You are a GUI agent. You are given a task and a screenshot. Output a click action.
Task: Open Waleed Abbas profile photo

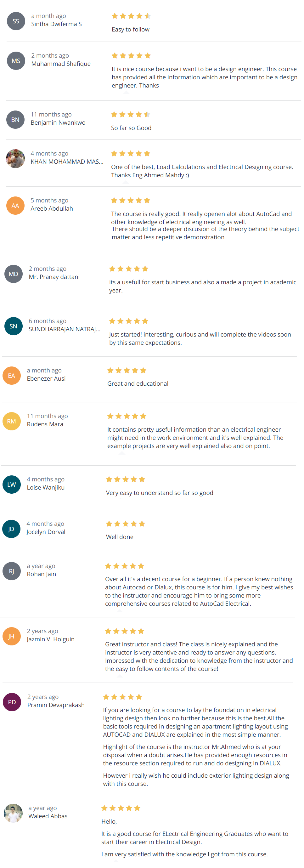[13, 814]
